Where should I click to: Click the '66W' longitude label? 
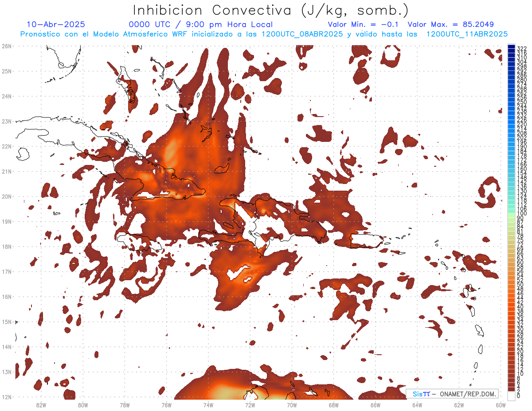coord(376,404)
